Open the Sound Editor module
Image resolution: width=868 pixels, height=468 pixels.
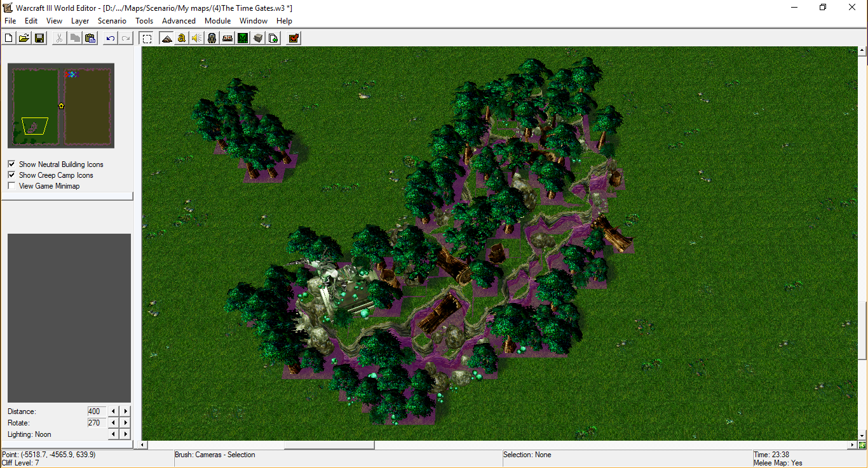coord(197,38)
